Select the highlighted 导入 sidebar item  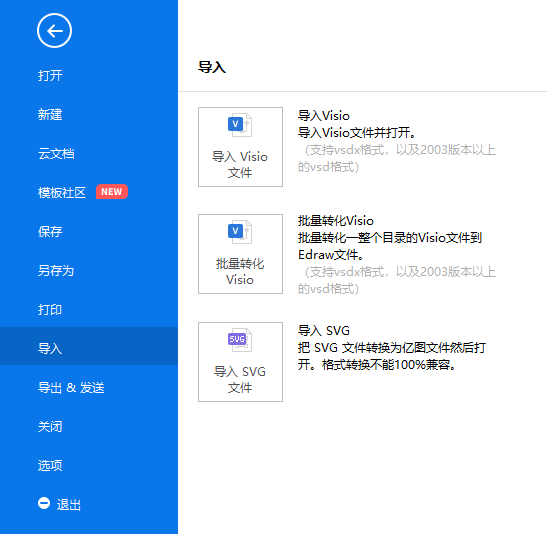(x=89, y=346)
